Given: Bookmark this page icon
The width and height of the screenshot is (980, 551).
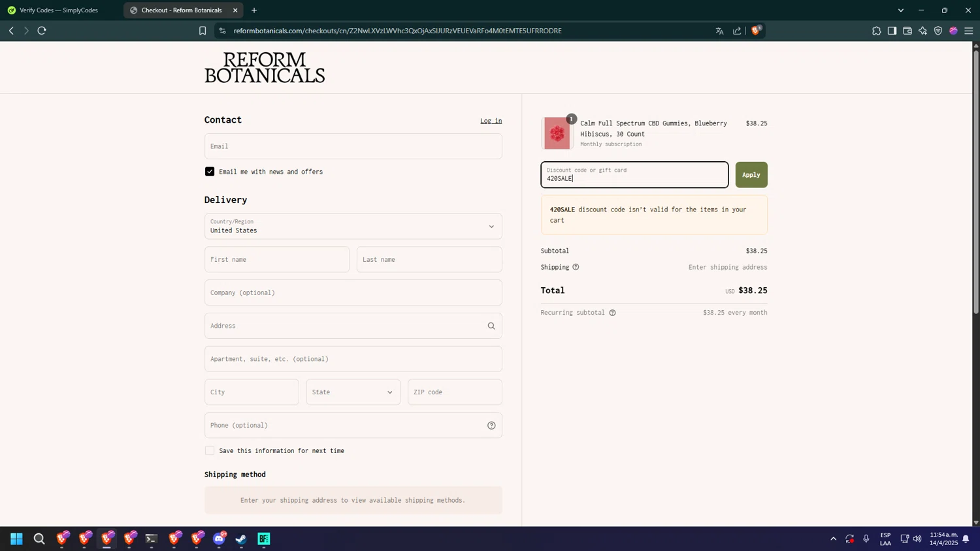Looking at the screenshot, I should 203,31.
